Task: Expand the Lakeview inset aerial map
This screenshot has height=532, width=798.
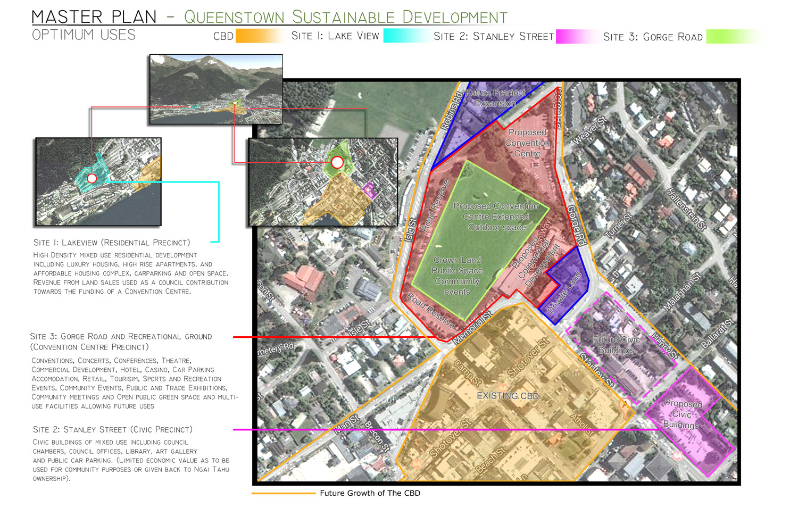Action: pos(98,181)
